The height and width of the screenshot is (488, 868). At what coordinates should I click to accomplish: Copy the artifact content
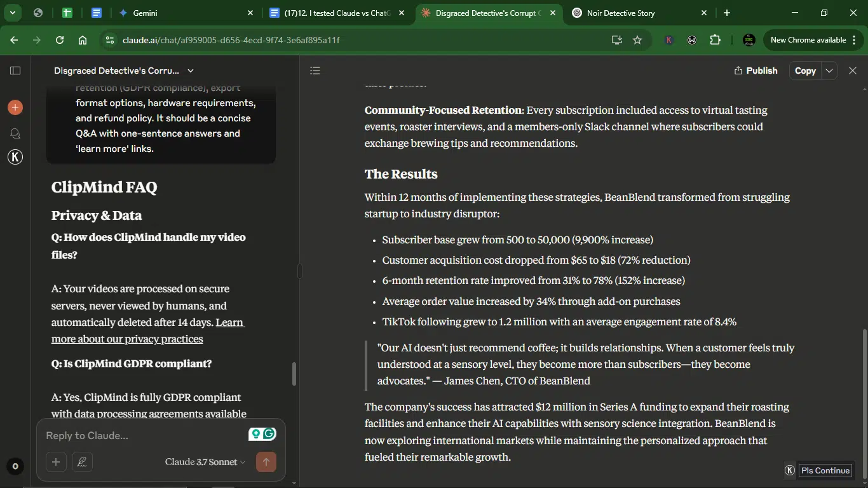click(x=805, y=71)
